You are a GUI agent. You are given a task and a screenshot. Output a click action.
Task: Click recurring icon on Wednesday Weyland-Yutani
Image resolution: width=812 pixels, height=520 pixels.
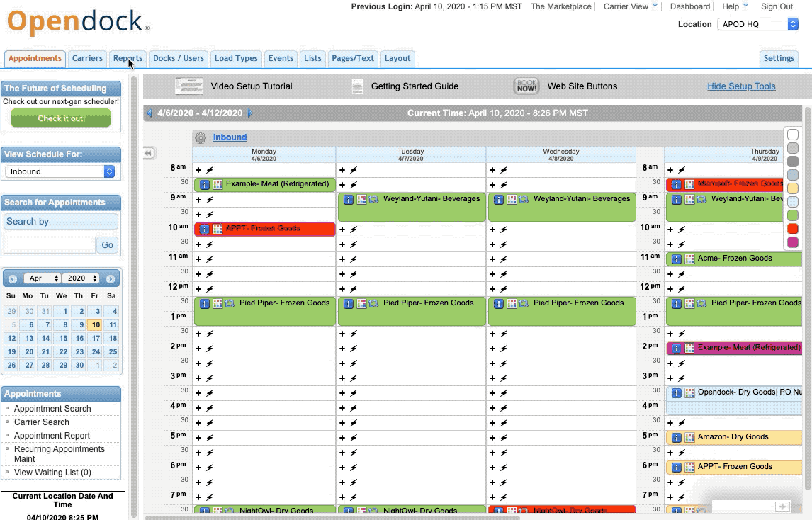(524, 199)
